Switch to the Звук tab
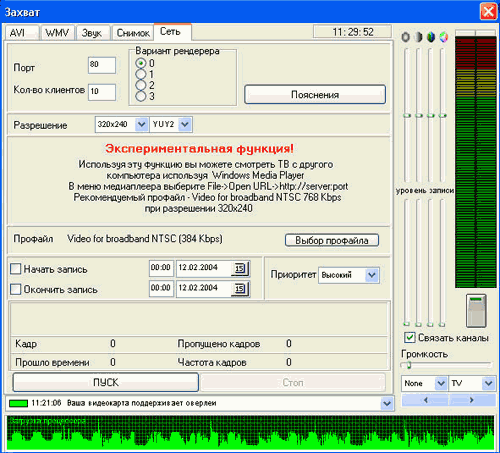The height and width of the screenshot is (453, 500). (x=93, y=33)
